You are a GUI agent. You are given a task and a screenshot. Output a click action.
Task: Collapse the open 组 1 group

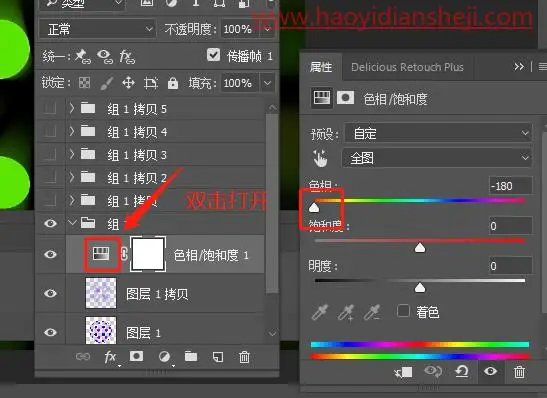73,222
